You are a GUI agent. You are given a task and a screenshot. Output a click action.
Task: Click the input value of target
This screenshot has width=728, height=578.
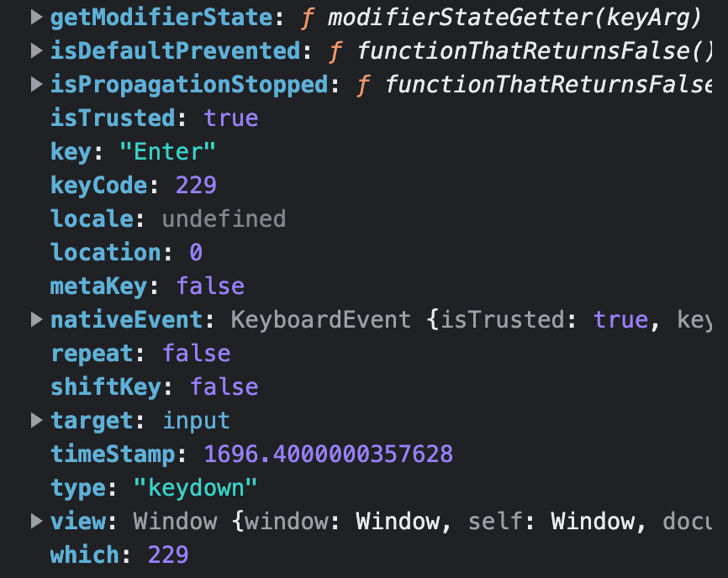196,420
